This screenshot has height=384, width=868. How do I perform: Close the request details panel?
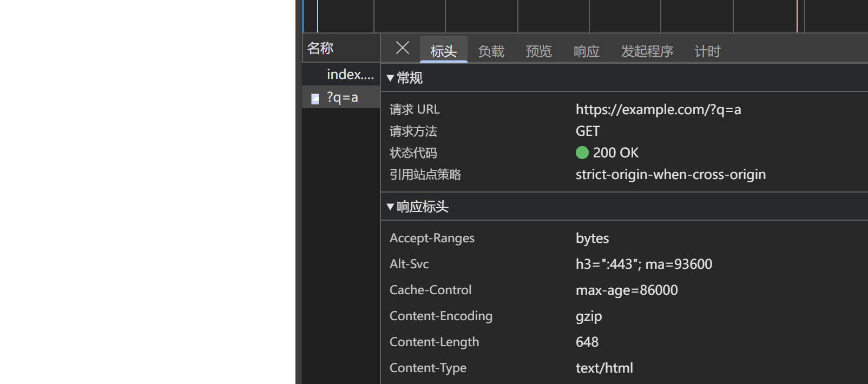point(402,48)
